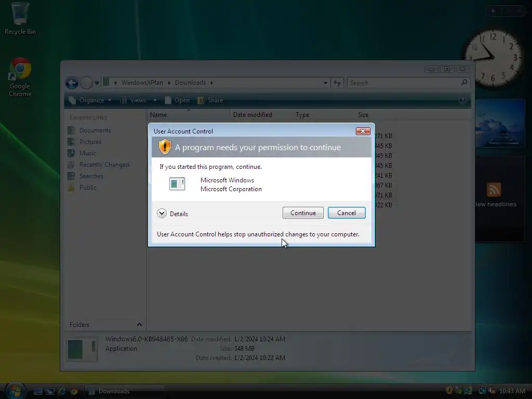Image resolution: width=532 pixels, height=399 pixels.
Task: Click the Show Desktop quick launch icon
Action: pos(37,391)
